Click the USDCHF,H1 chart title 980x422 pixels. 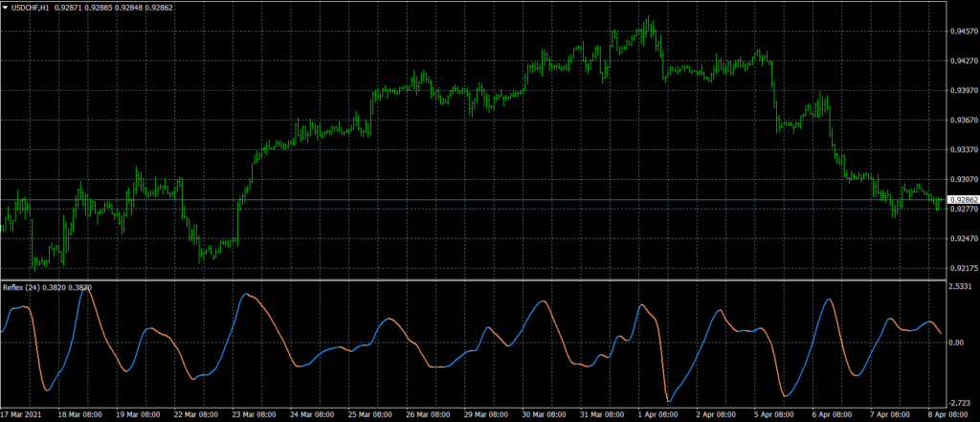click(31, 8)
